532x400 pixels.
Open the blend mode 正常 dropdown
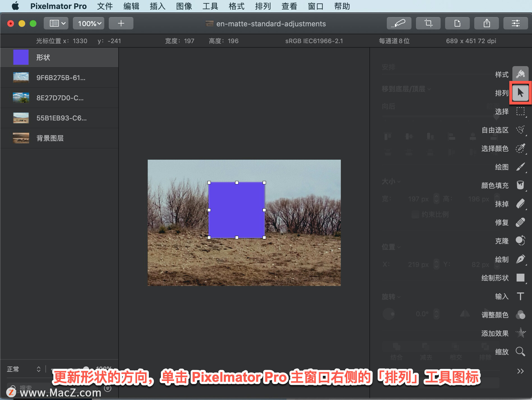tap(24, 369)
